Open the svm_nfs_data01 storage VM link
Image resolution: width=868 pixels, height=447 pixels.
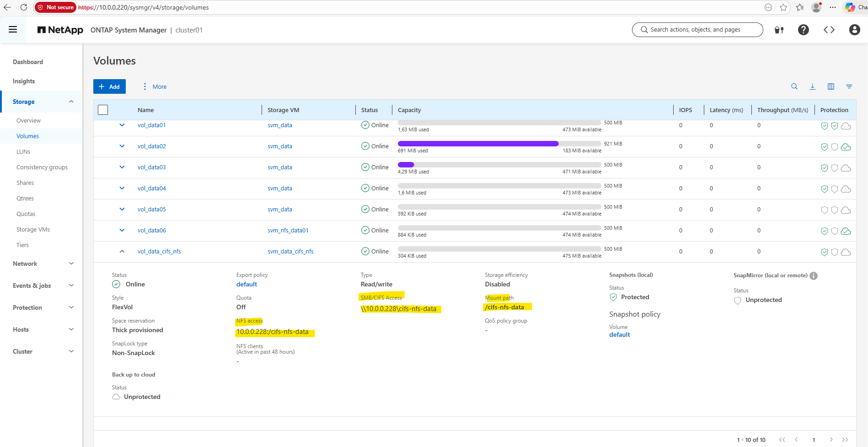[x=288, y=230]
